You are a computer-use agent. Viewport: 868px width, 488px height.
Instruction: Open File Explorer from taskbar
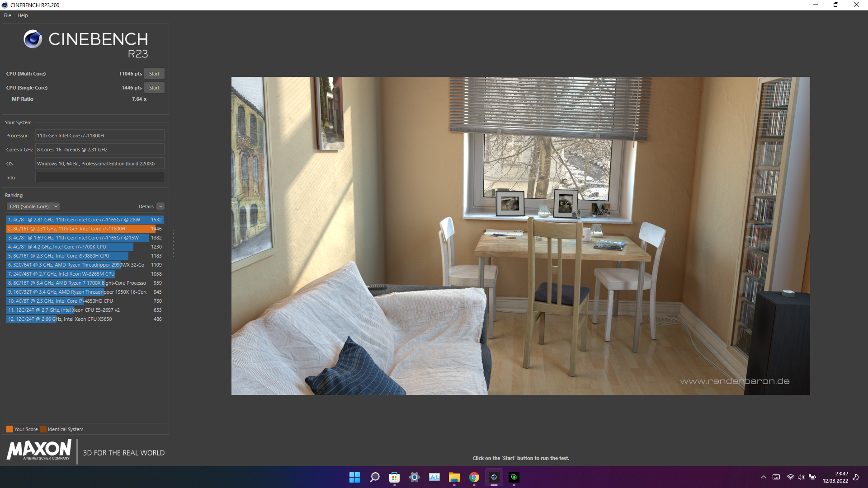click(x=454, y=477)
